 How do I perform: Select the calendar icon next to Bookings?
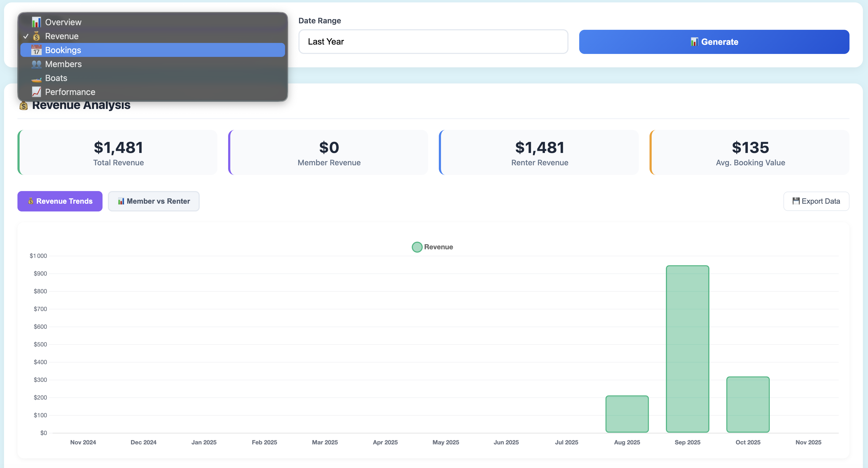tap(37, 50)
